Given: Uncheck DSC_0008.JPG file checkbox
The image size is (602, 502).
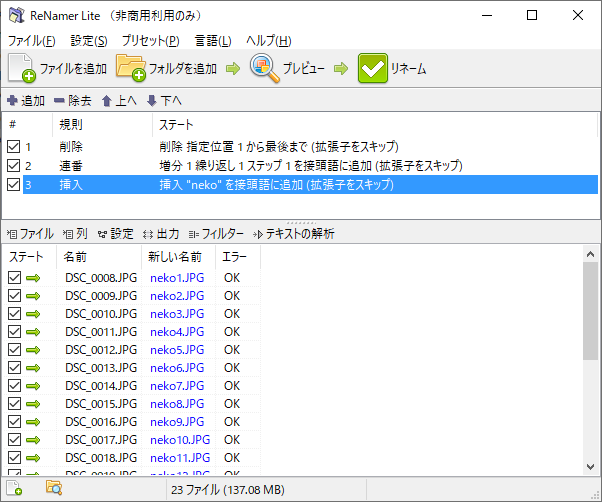Looking at the screenshot, I should (14, 277).
